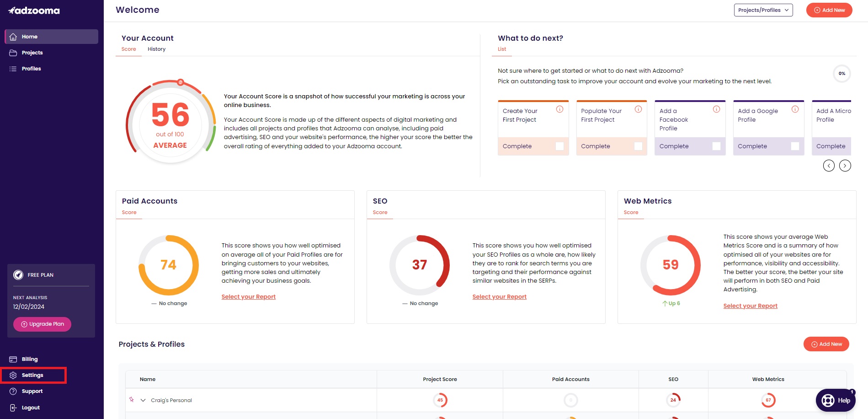
Task: Click info icon on Create Your First Project card
Action: pos(559,109)
